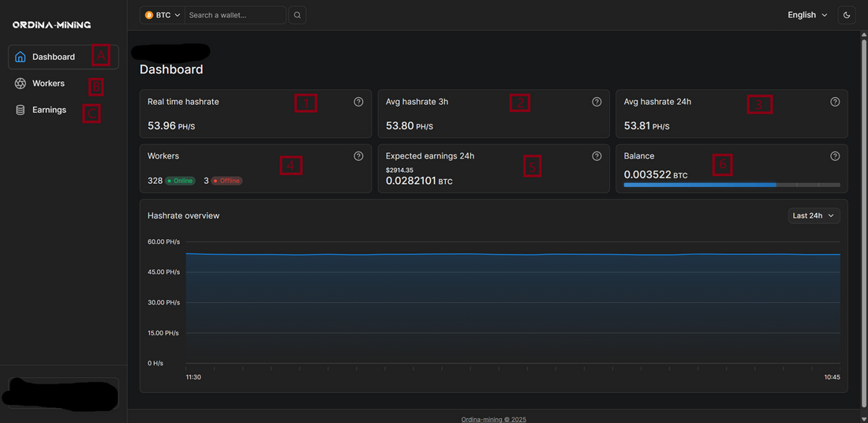Click the Dashboard home icon in sidebar
The image size is (868, 423).
pos(21,57)
